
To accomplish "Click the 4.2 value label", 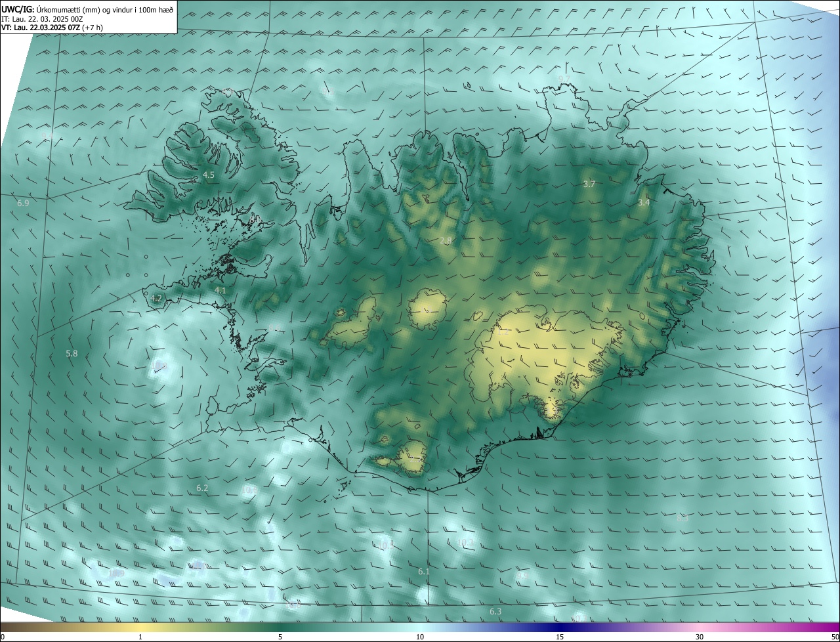I will 156,298.
